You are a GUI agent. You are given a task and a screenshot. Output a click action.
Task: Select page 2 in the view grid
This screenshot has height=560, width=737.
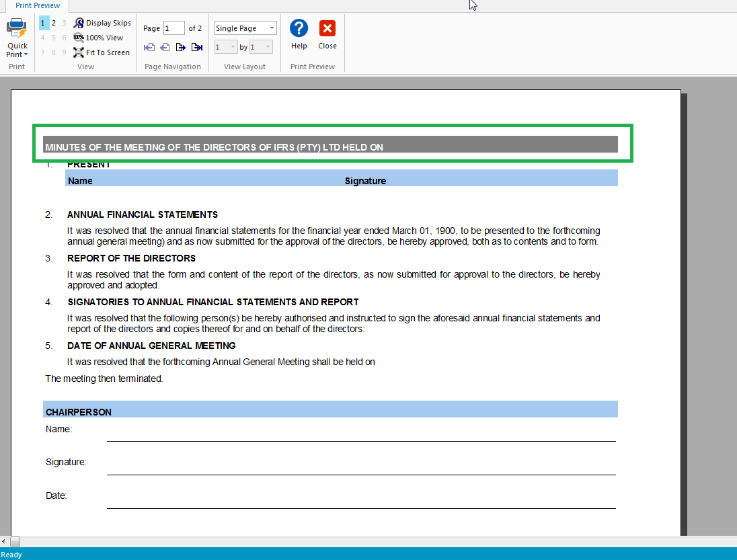(54, 24)
